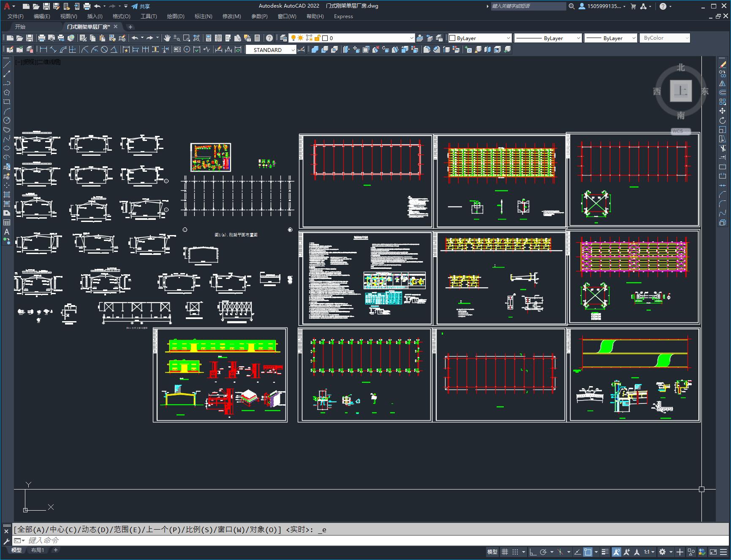Select the Move tool in modify toolbar
Viewport: 731px width, 560px height.
point(723,111)
